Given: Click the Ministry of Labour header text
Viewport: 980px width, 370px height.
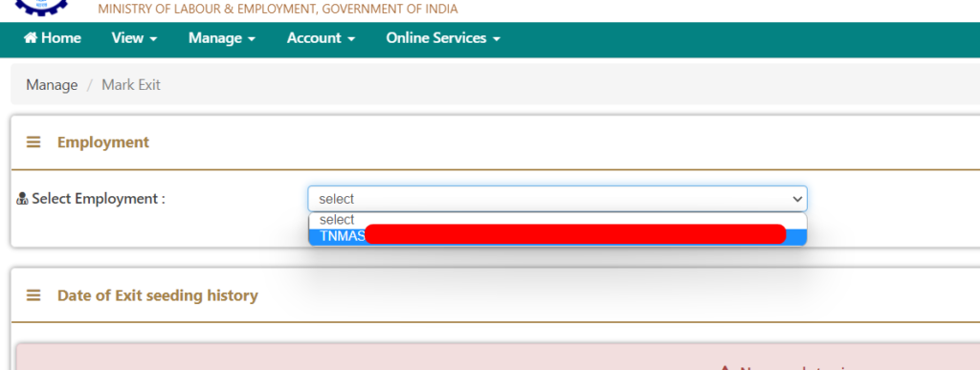Looking at the screenshot, I should pos(278,9).
